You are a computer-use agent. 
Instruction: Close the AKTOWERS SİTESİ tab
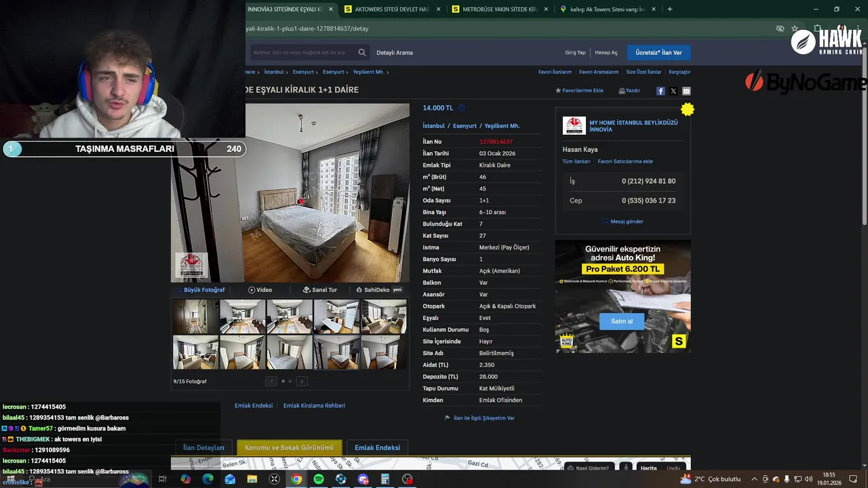coord(438,9)
